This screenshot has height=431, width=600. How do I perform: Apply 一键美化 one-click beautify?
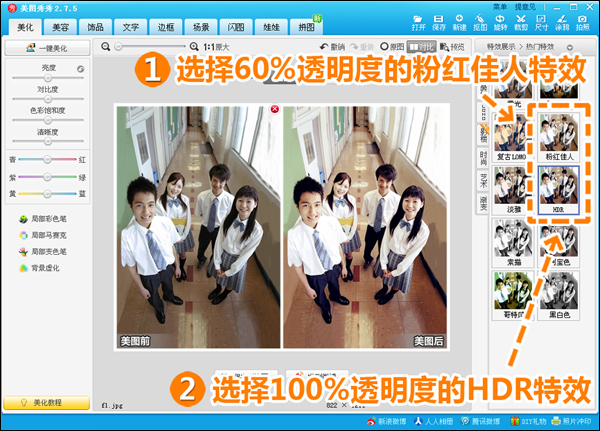(47, 48)
